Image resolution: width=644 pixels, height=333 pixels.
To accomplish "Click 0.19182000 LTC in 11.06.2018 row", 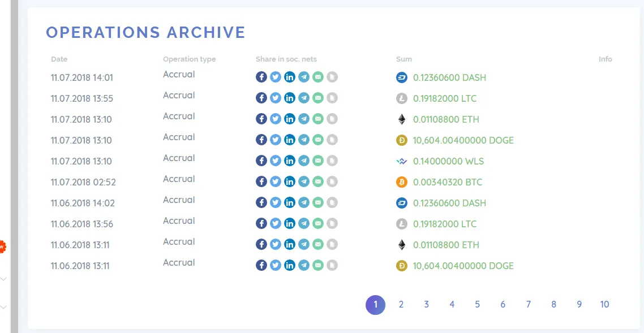I will click(445, 224).
